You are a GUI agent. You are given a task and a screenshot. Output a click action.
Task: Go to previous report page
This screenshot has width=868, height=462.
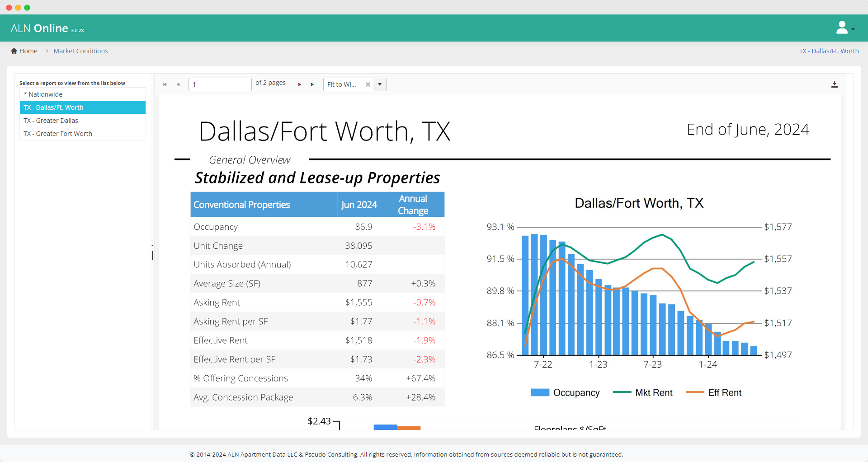[178, 84]
